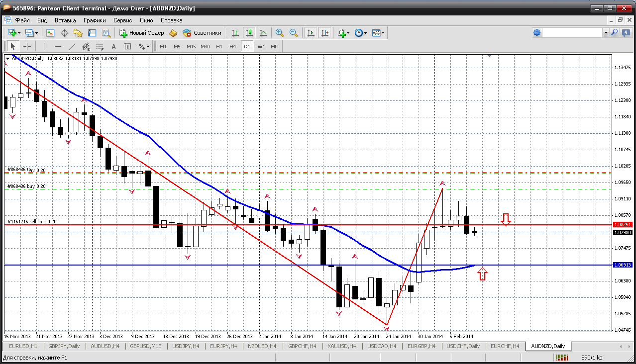Screen dimensions: 636x364
Task: Open the Data Window crosshair icon
Action: click(64, 33)
